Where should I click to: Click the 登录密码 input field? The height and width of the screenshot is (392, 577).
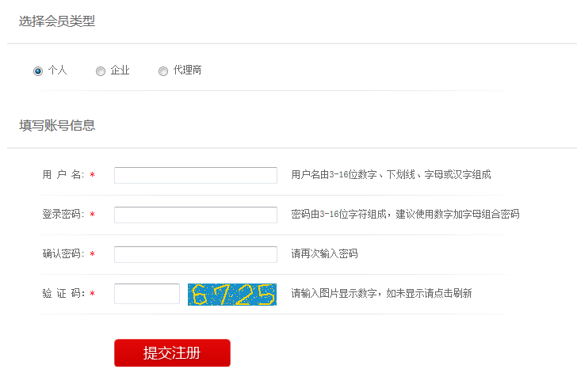(196, 215)
